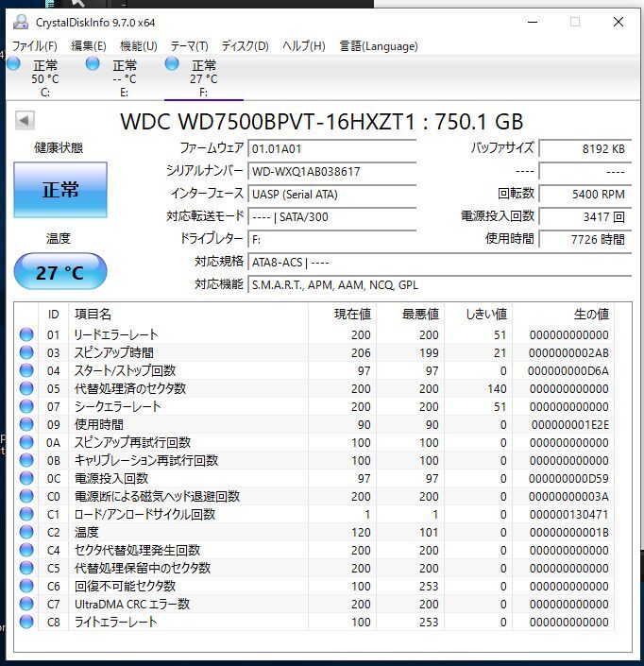Viewport: 644px width, 666px height.
Task: Open the ディスク(D) menu
Action: tap(245, 46)
